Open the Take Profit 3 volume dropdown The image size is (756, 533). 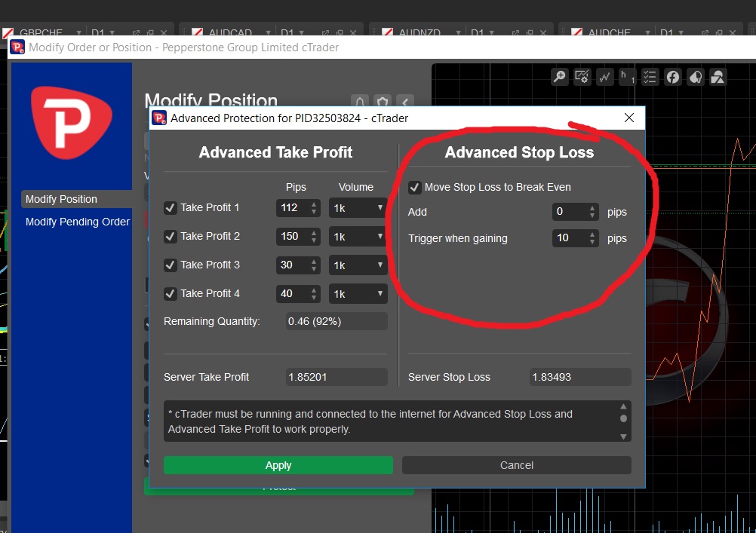358,265
